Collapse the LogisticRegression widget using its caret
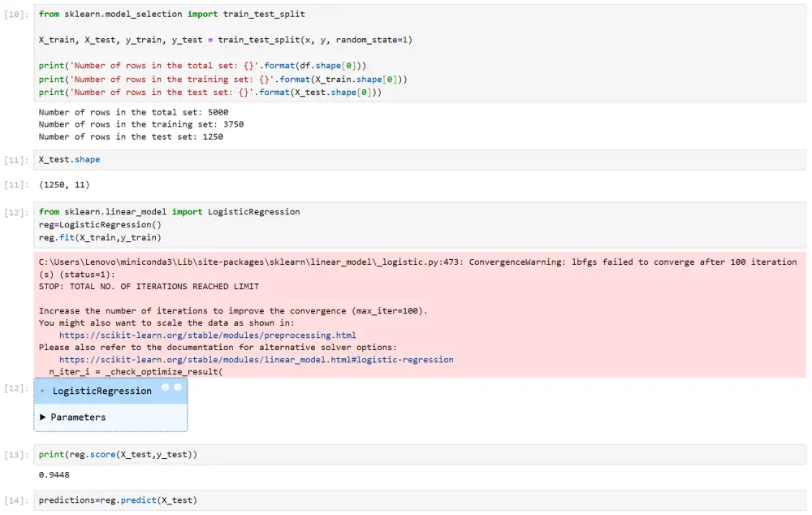This screenshot has width=812, height=515. click(x=42, y=391)
